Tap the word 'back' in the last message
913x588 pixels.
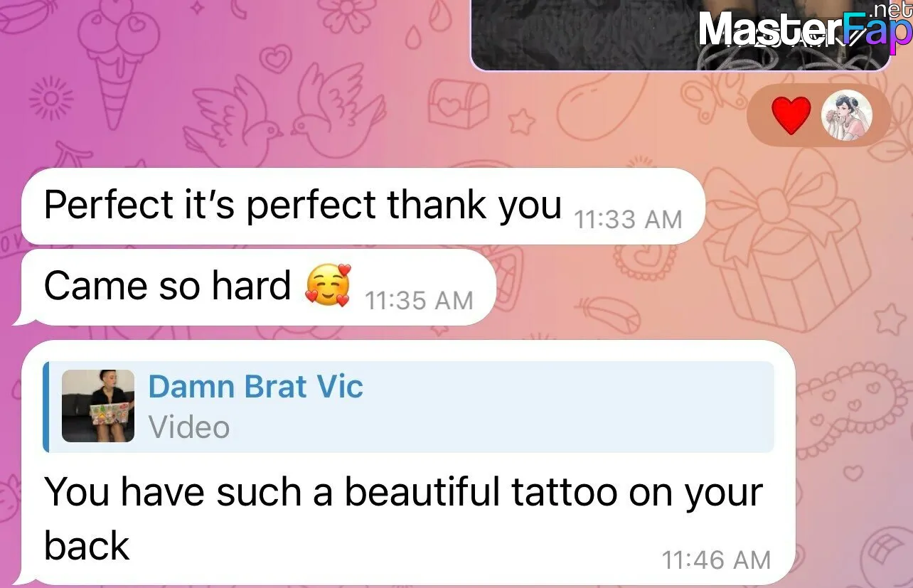click(x=87, y=545)
